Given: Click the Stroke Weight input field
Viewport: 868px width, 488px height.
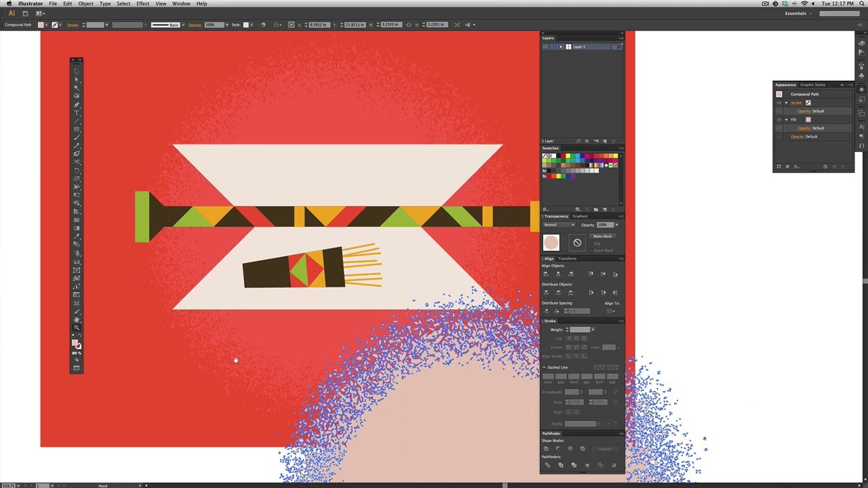Looking at the screenshot, I should coord(579,330).
